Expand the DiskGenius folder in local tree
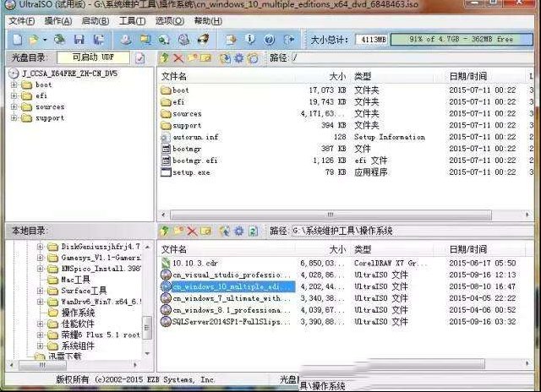The height and width of the screenshot is (392, 541). (x=40, y=247)
